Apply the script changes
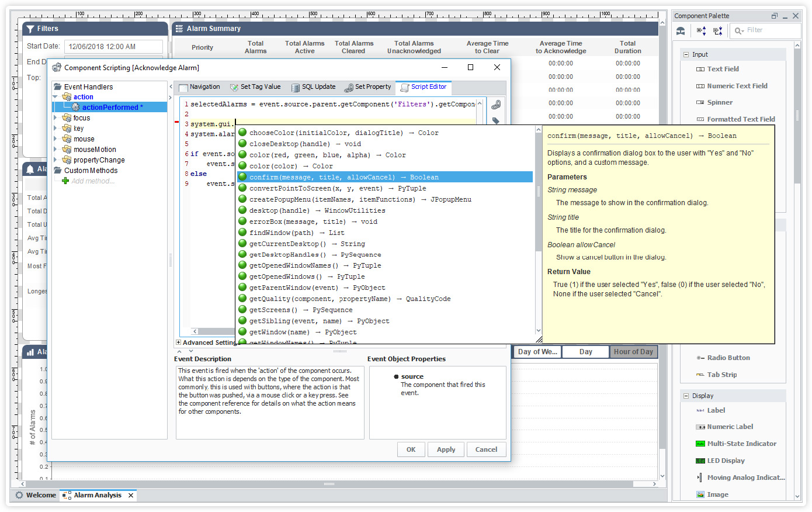812x512 pixels. click(446, 449)
